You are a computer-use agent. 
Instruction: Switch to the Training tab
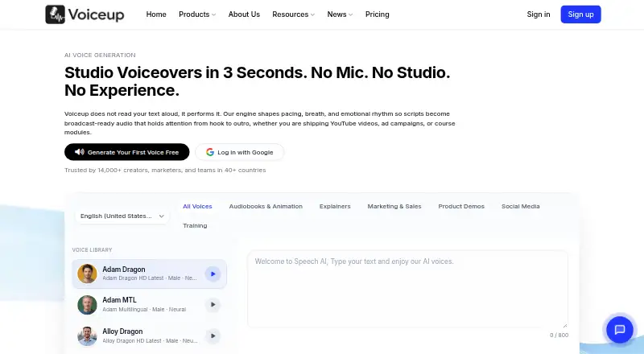[195, 225]
